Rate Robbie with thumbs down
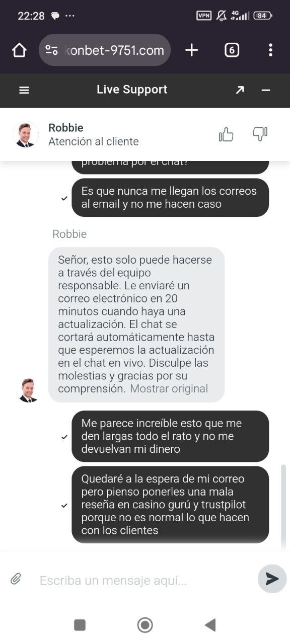This screenshot has height=644, width=290. [260, 134]
